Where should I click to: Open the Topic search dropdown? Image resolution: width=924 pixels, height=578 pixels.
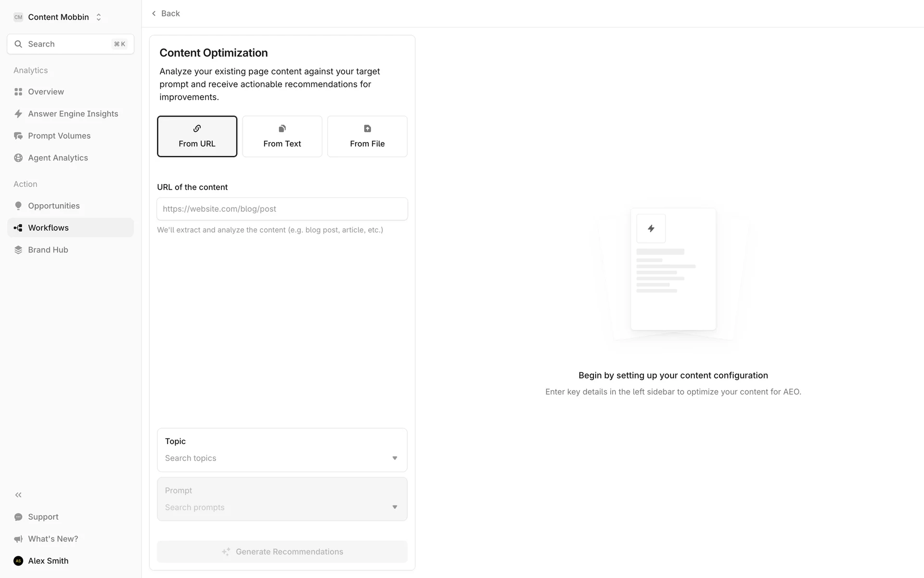click(x=282, y=458)
